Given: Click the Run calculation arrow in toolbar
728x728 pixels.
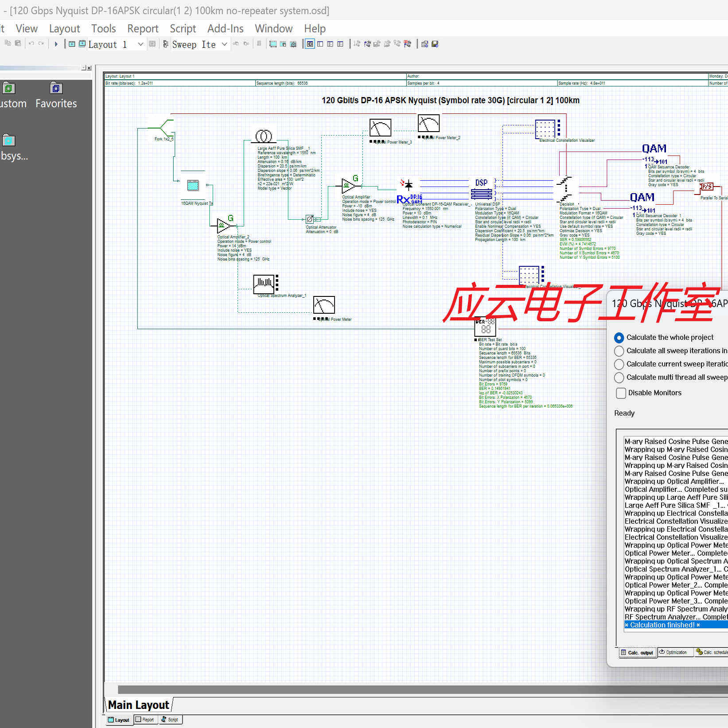Looking at the screenshot, I should pyautogui.click(x=56, y=44).
